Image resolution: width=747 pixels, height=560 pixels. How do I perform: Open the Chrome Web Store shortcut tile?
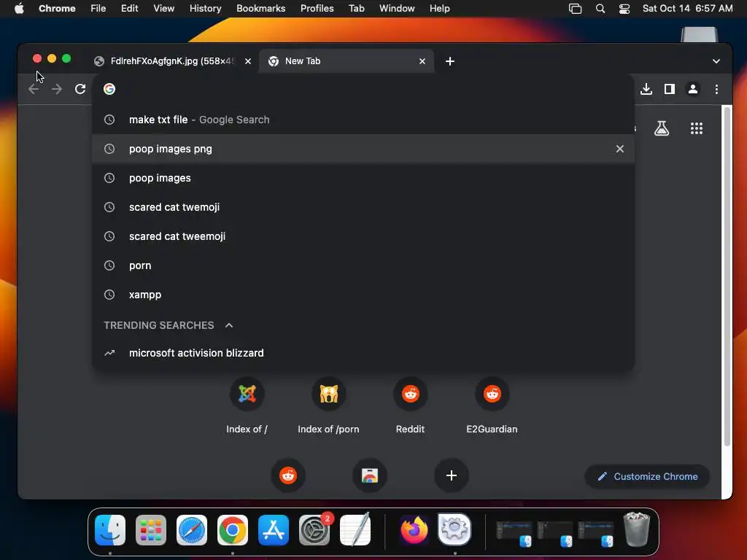370,475
